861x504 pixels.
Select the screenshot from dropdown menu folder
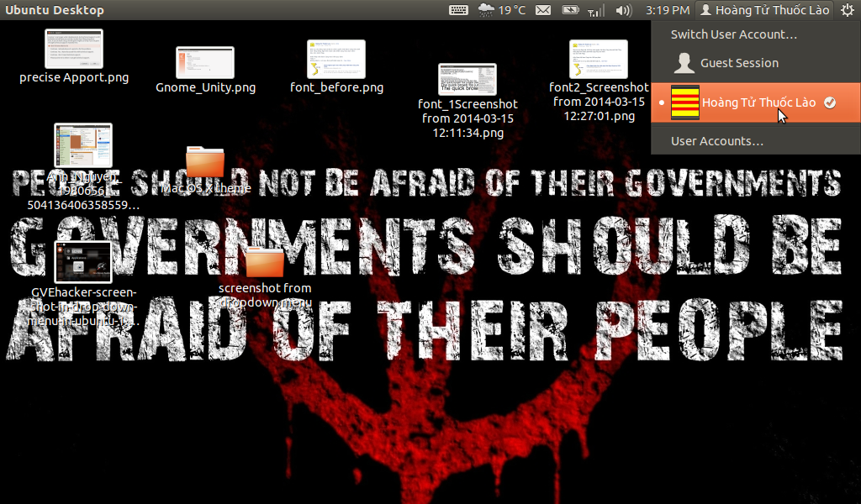click(265, 261)
